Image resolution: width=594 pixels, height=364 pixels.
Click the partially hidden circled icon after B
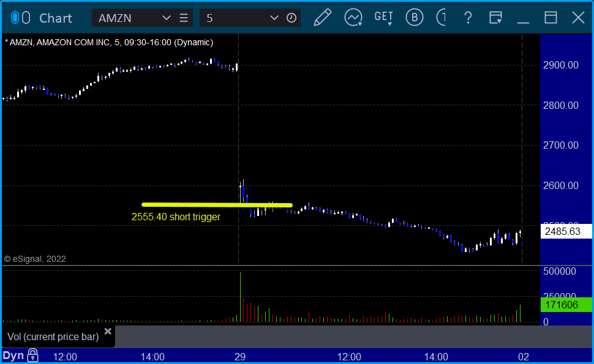(441, 17)
